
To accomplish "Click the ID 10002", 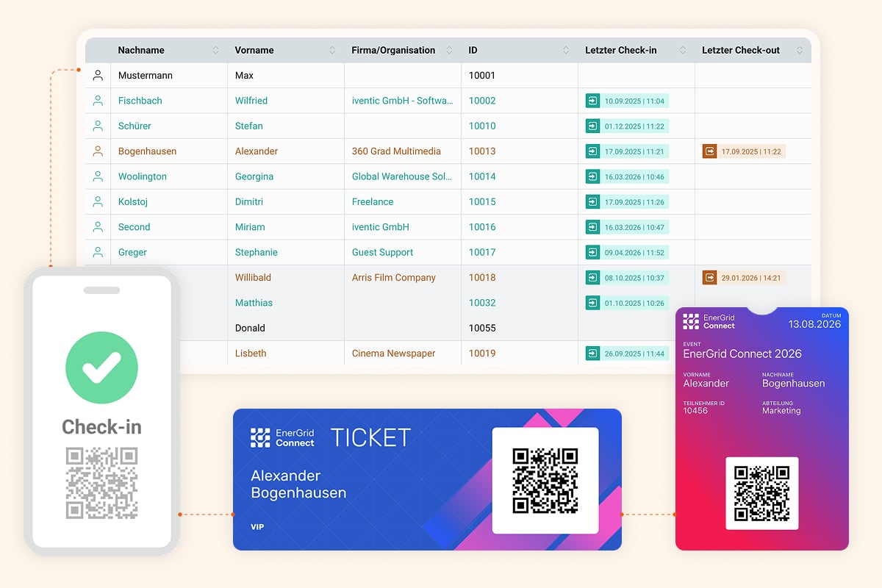I will coord(482,101).
